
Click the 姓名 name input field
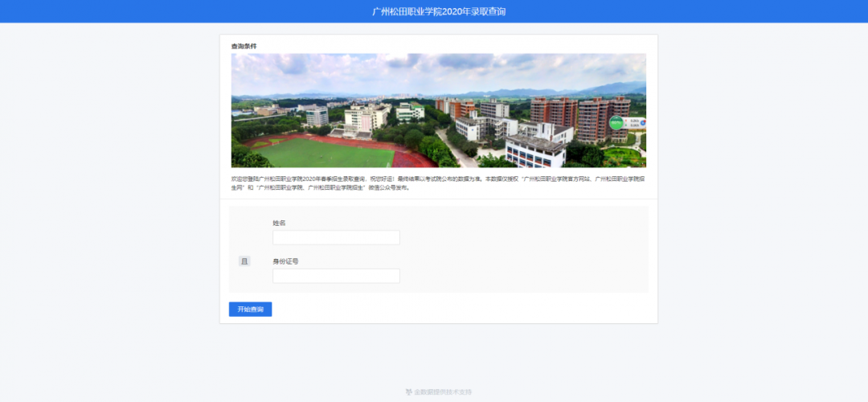(x=336, y=237)
